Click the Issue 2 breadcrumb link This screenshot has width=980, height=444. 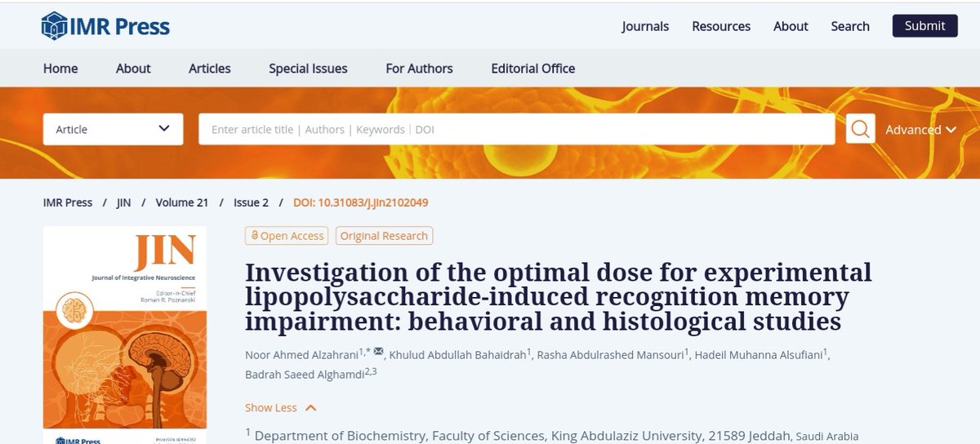[x=249, y=202]
